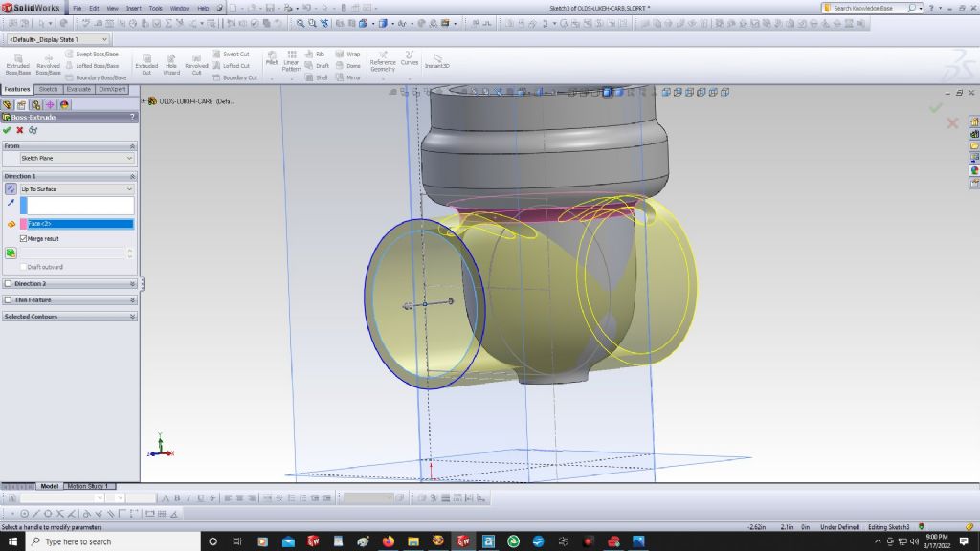Confirm Boss-Extrude with green checkmark
This screenshot has width=980, height=551.
[8, 130]
